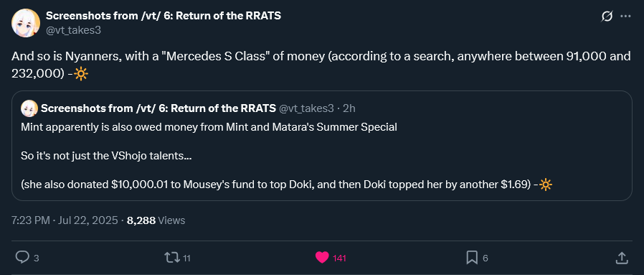The height and width of the screenshot is (275, 644).
Task: View the 8,288 Views analytics
Action: coord(156,220)
